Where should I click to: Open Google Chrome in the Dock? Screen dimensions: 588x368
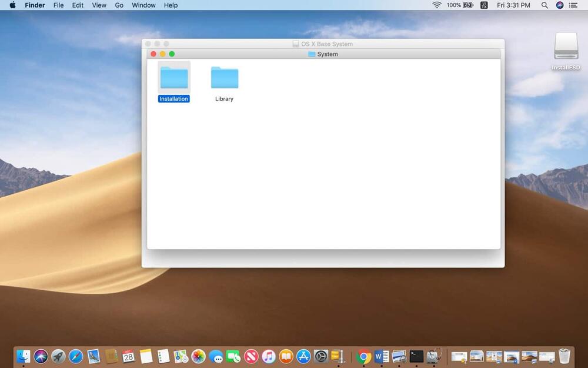point(364,356)
